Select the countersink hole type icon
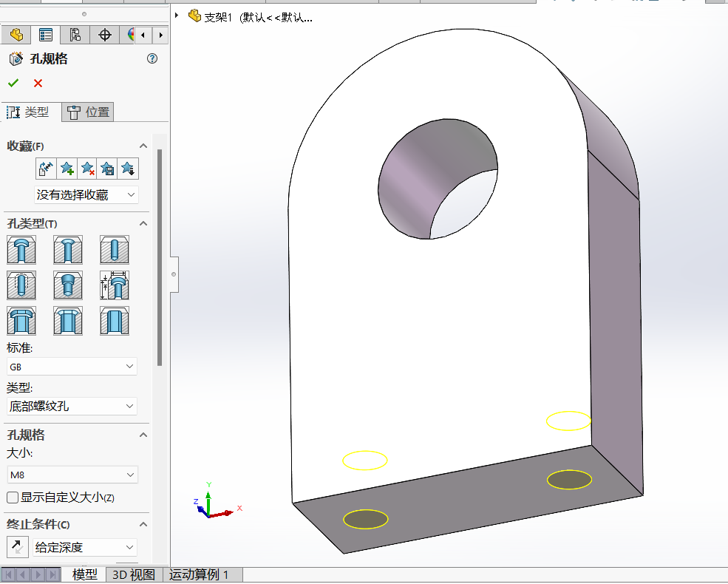Screen dimensions: 728x584 68,250
